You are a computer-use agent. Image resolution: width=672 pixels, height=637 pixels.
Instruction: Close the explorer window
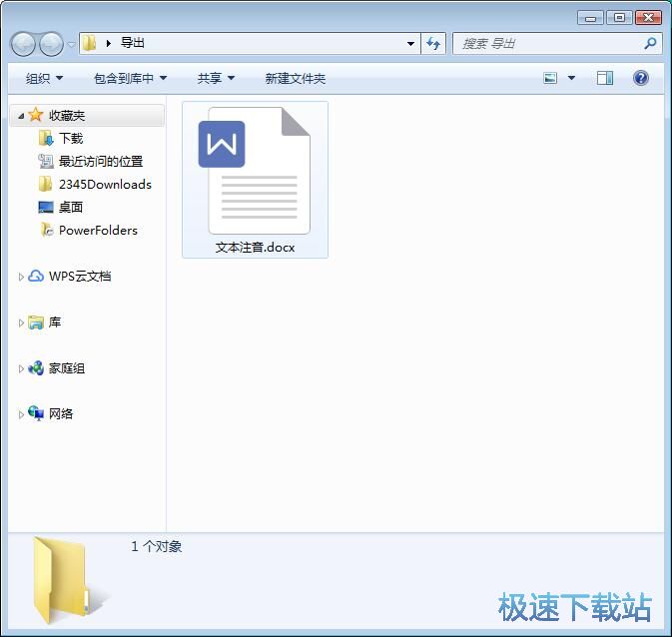pyautogui.click(x=648, y=18)
